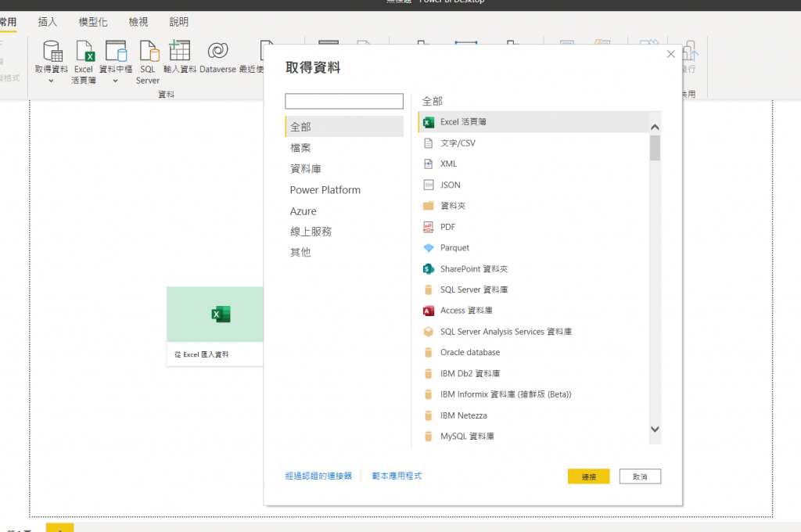Switch to the 插入 ribbon tab
The width and height of the screenshot is (801, 532).
[48, 22]
